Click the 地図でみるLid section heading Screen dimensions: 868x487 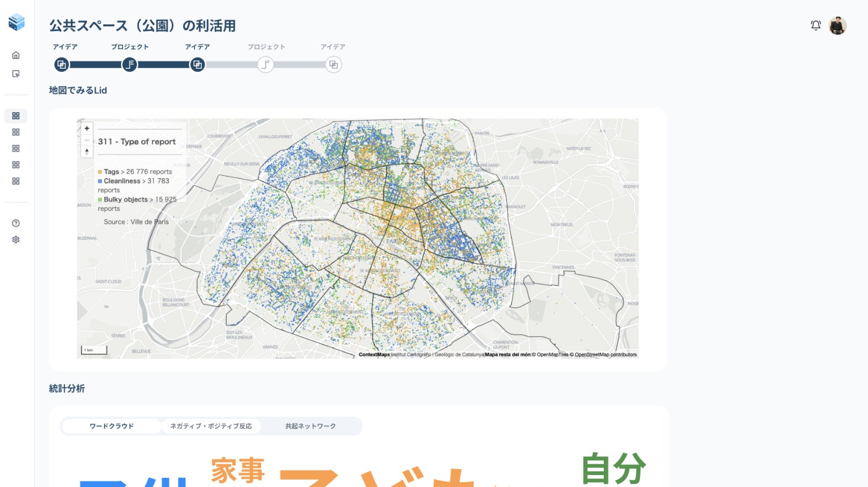point(78,90)
